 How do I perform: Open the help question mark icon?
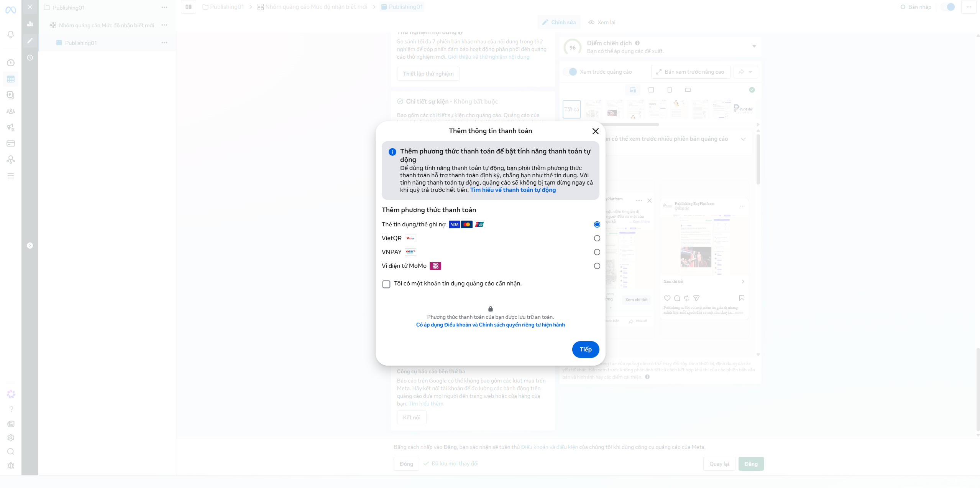coord(11,409)
